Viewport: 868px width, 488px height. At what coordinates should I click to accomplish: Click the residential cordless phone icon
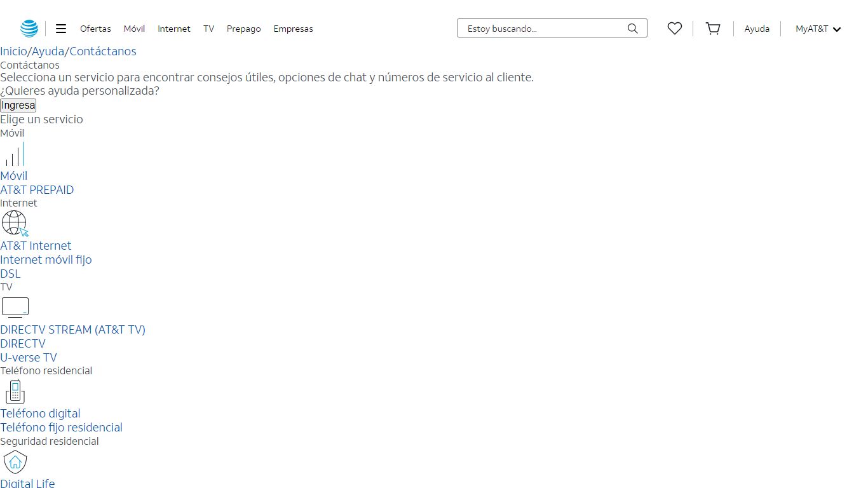point(15,391)
